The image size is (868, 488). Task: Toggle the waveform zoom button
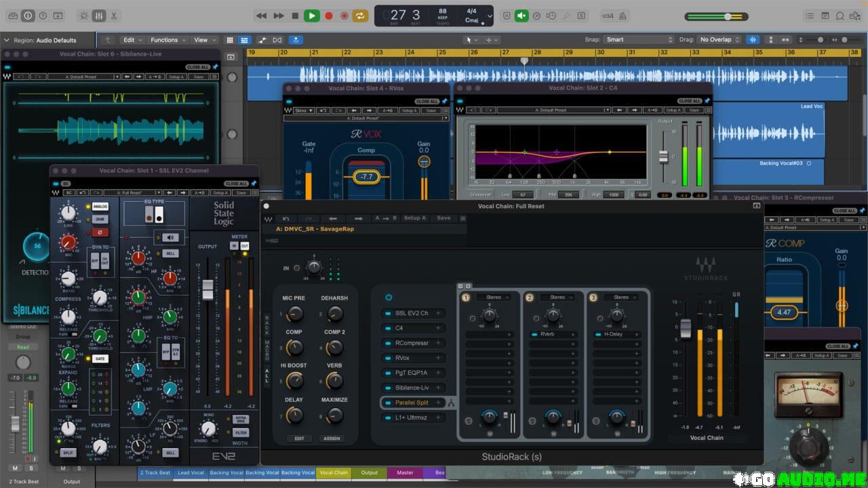pyautogui.click(x=753, y=40)
